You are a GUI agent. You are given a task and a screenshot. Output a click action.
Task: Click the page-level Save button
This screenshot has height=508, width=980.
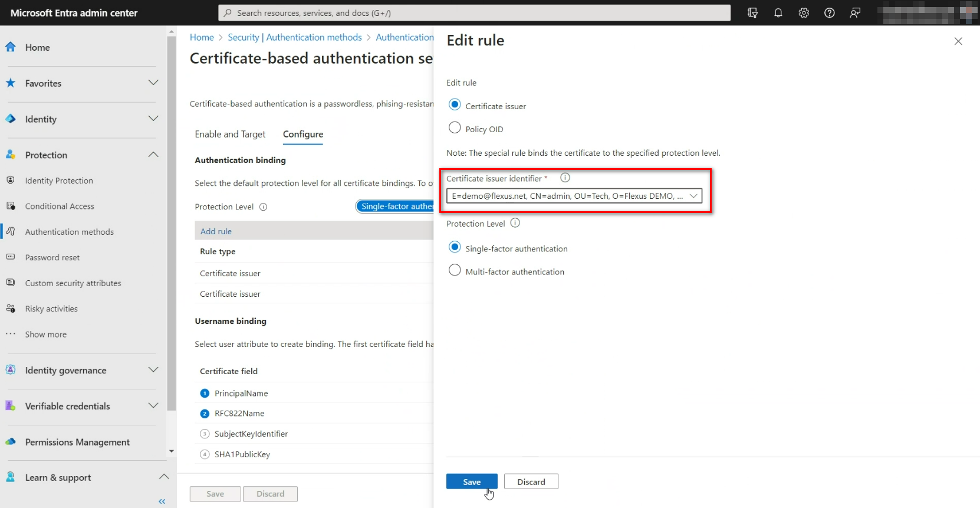pos(215,494)
